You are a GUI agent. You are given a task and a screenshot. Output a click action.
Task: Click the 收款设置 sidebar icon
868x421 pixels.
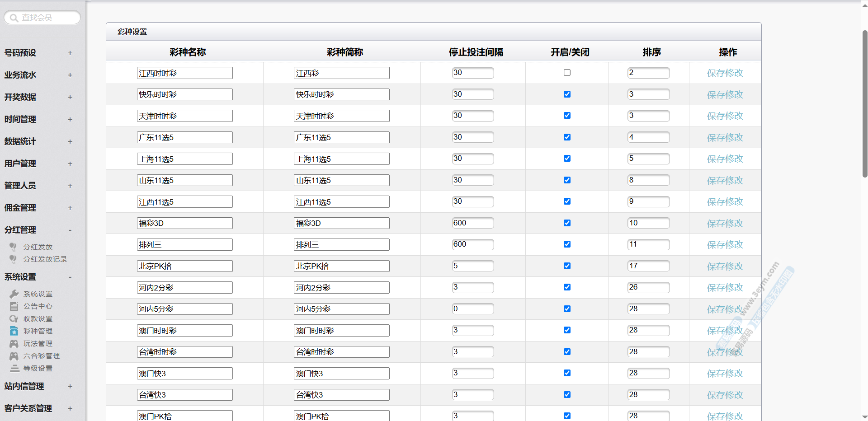tap(14, 319)
